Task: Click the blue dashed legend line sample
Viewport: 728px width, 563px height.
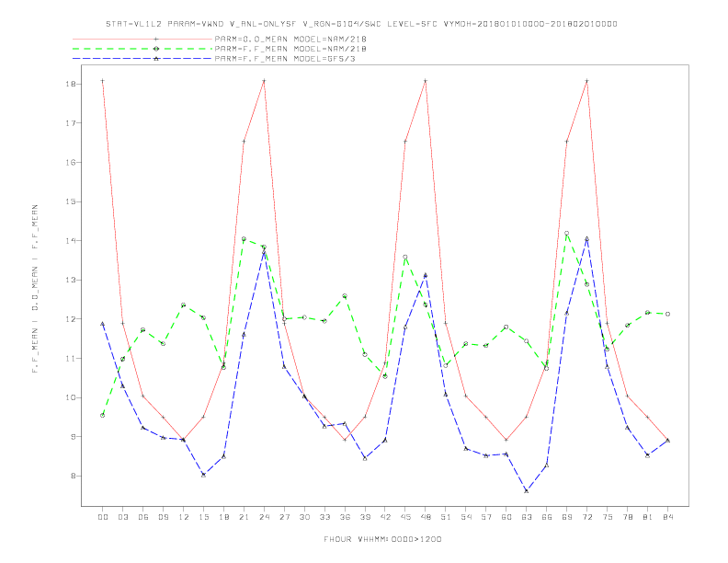Action: point(142,59)
